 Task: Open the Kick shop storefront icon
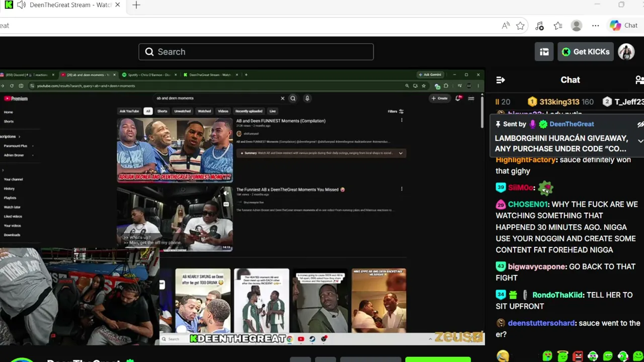pos(544,52)
